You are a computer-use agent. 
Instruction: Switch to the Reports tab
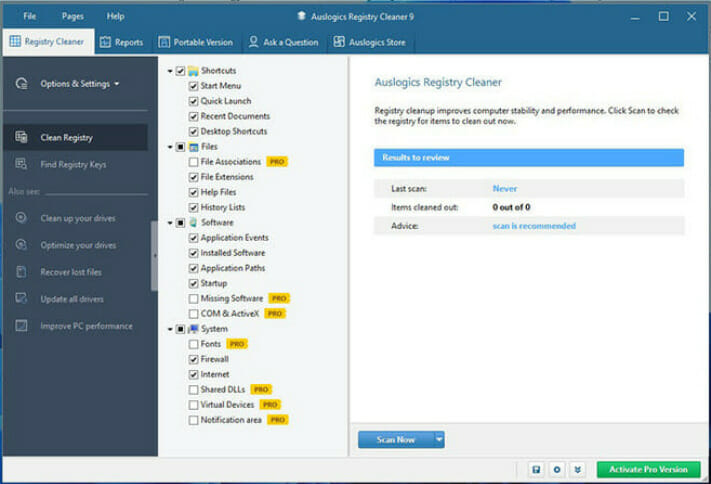coord(122,42)
